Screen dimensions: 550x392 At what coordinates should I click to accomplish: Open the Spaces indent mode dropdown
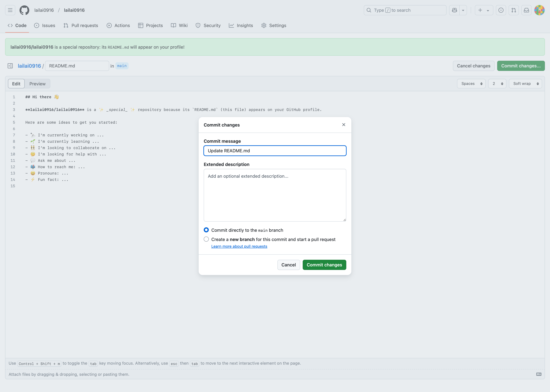point(471,83)
